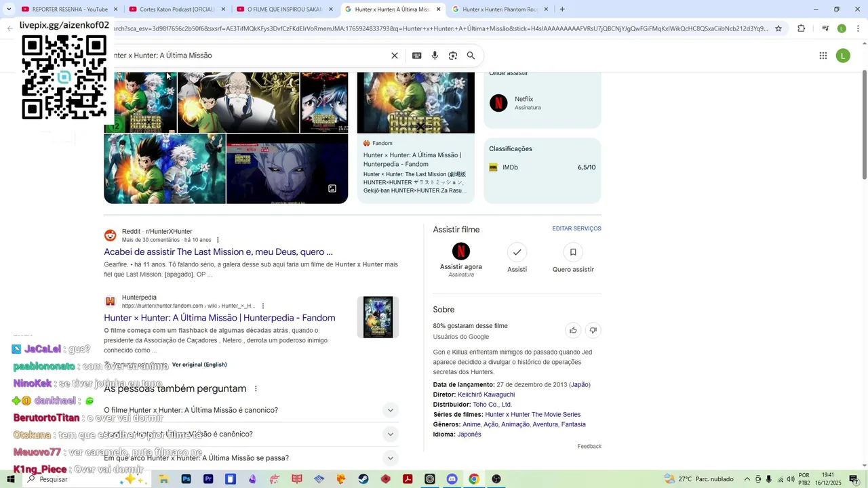The image size is (868, 488).
Task: Open the Anime genre link
Action: tap(471, 424)
